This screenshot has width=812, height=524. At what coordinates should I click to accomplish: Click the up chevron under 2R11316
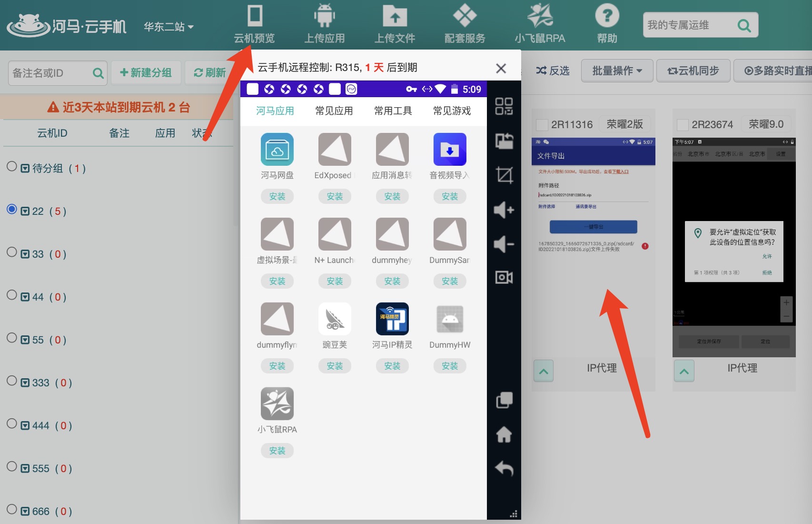[544, 371]
